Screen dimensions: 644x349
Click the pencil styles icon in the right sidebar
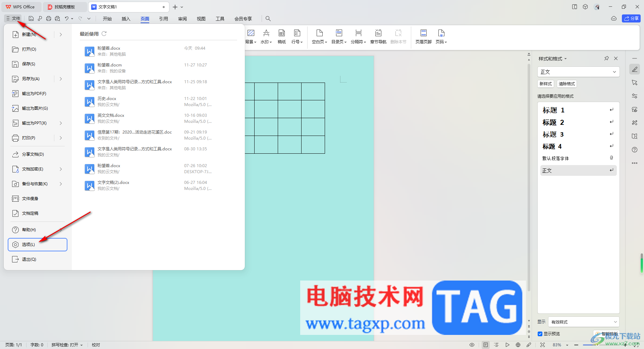point(635,69)
